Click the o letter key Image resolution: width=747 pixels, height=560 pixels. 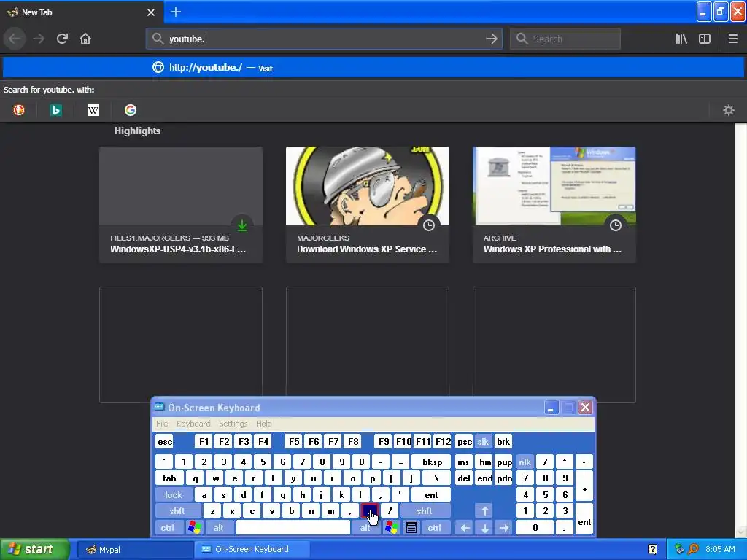point(352,478)
